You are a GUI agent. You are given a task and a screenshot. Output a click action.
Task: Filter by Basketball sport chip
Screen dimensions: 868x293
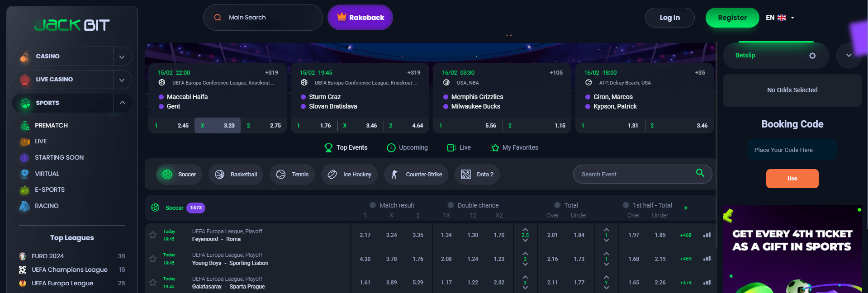[x=236, y=175]
